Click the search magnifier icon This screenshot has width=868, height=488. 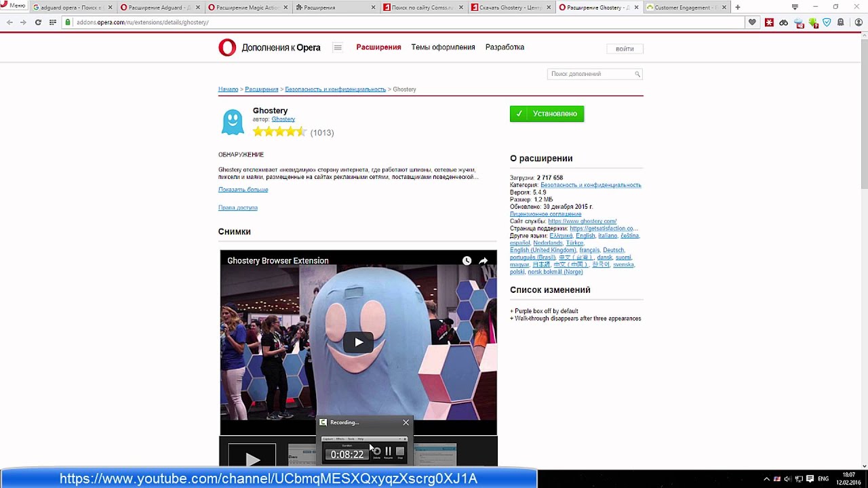tap(637, 74)
